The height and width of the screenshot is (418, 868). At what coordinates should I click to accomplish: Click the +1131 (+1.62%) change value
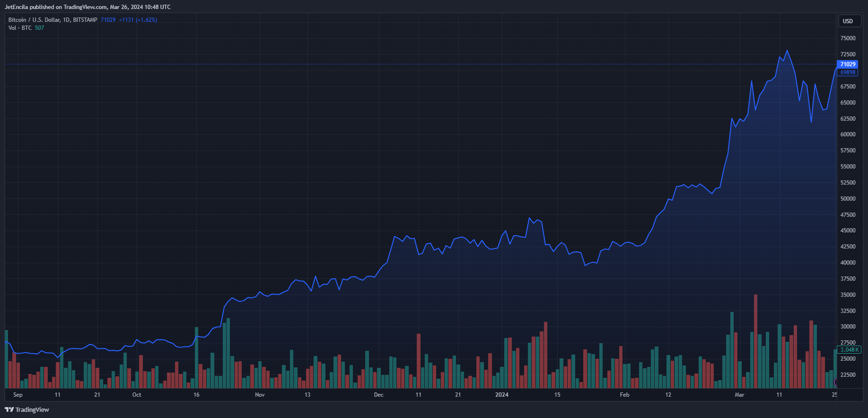click(x=138, y=20)
